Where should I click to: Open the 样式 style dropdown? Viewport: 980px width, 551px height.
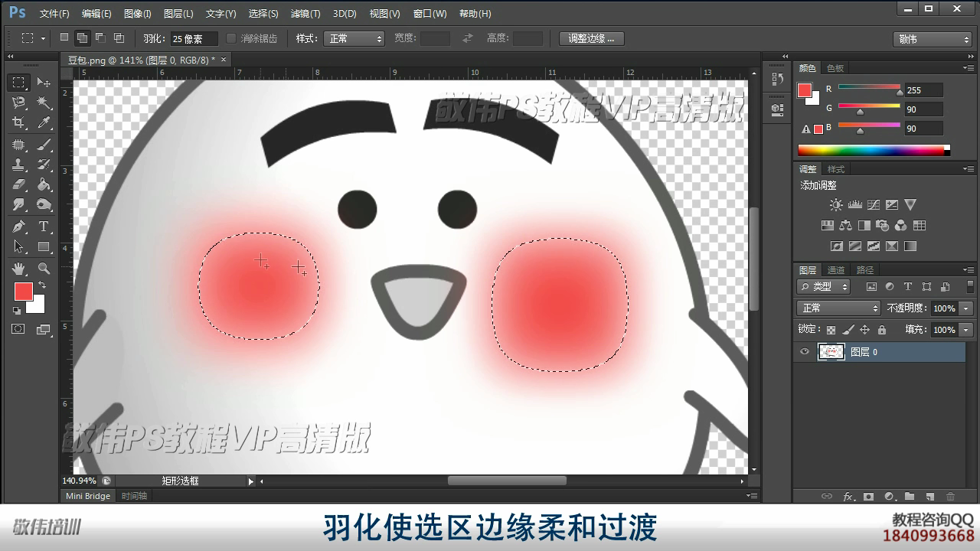point(354,38)
